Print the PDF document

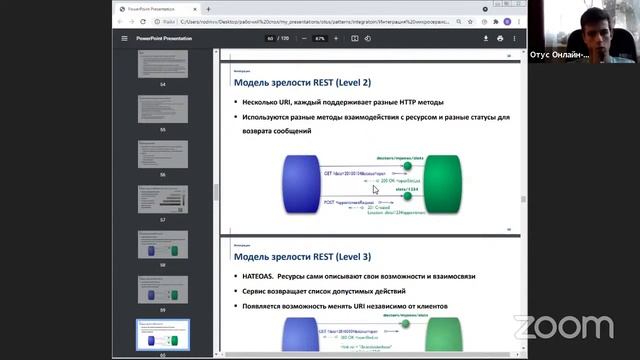point(500,38)
